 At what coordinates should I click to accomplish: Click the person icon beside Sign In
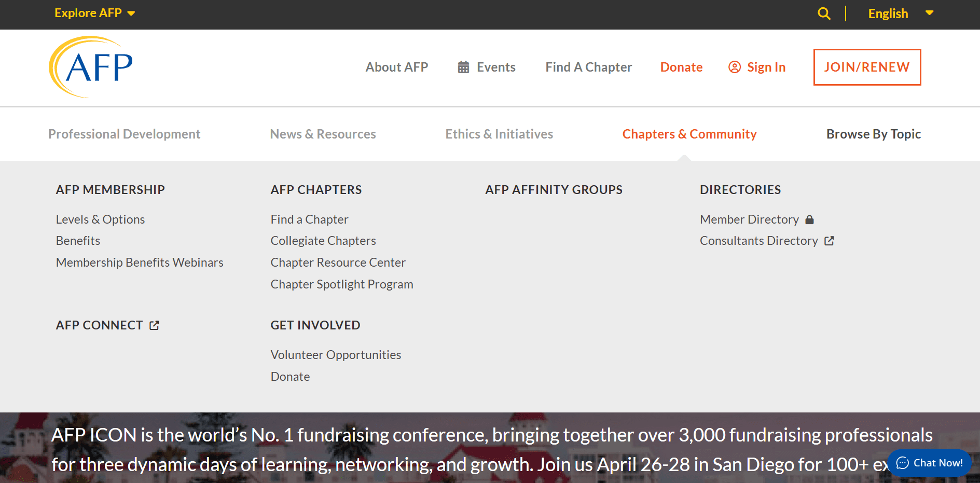[x=734, y=67]
